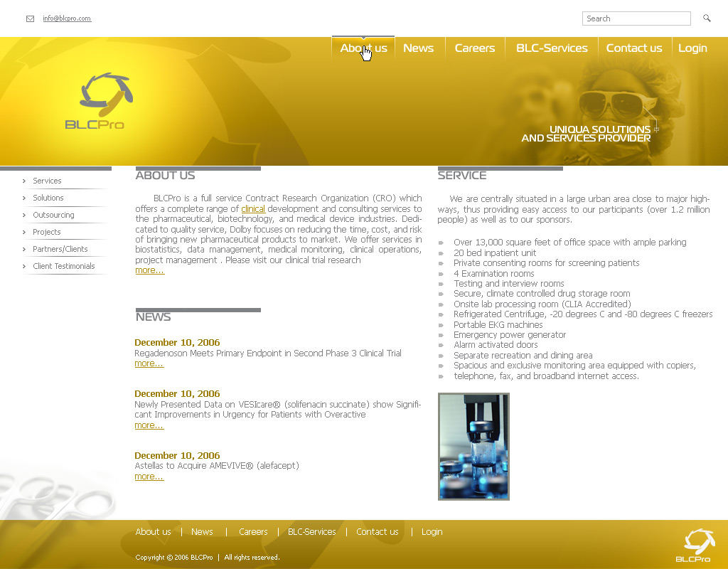Open Contact us in top navigation
The width and height of the screenshot is (728, 569).
[633, 48]
